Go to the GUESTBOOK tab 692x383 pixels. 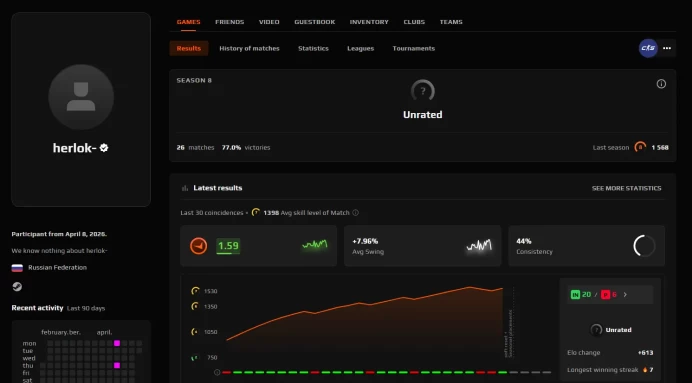[315, 22]
